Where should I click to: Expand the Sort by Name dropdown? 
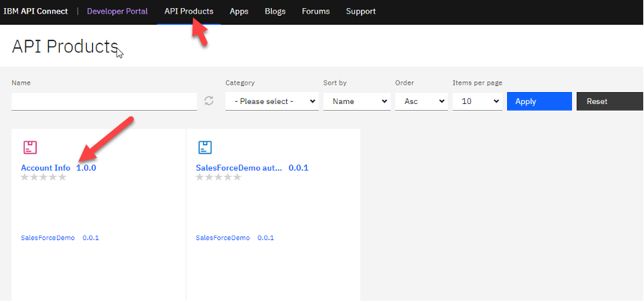[x=356, y=101]
